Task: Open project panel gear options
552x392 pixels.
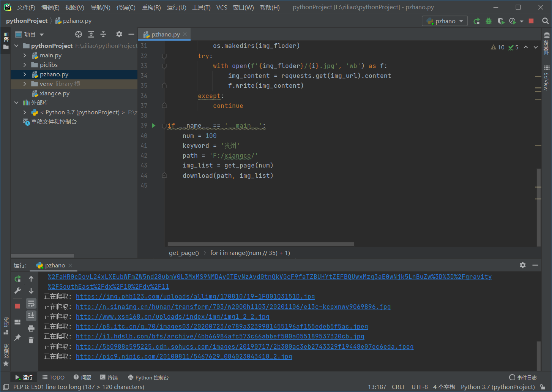Action: tap(119, 35)
